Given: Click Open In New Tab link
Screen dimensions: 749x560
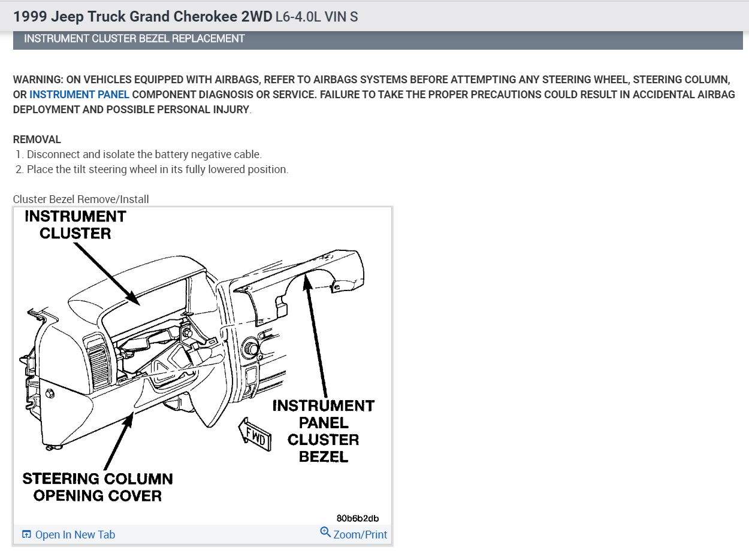Looking at the screenshot, I should point(75,534).
